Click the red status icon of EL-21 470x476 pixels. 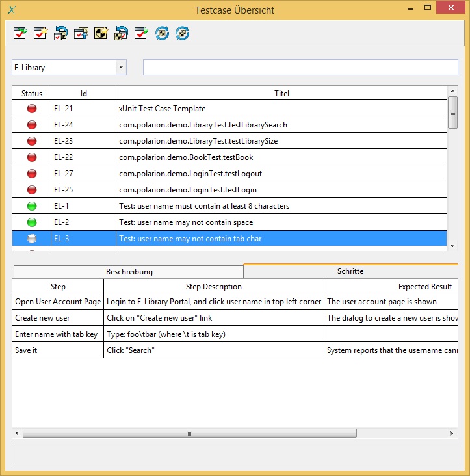point(32,109)
